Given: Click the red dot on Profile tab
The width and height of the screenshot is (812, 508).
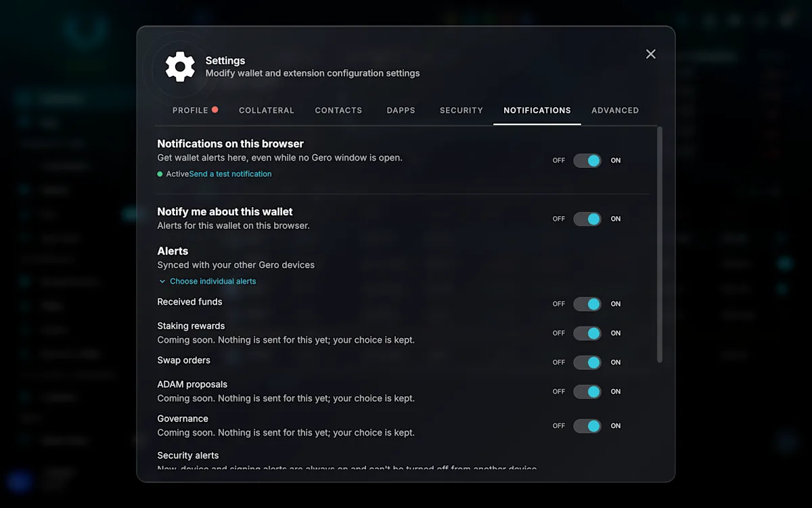Looking at the screenshot, I should 215,109.
